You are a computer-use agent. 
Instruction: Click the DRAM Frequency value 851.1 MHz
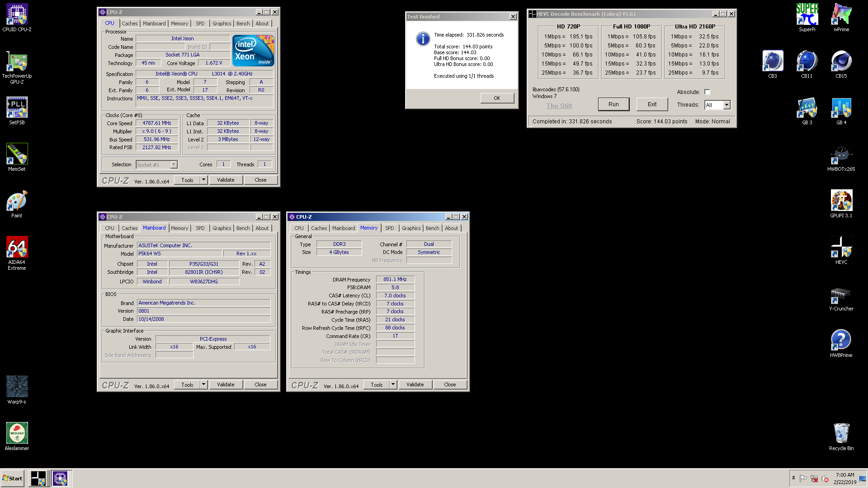point(395,279)
